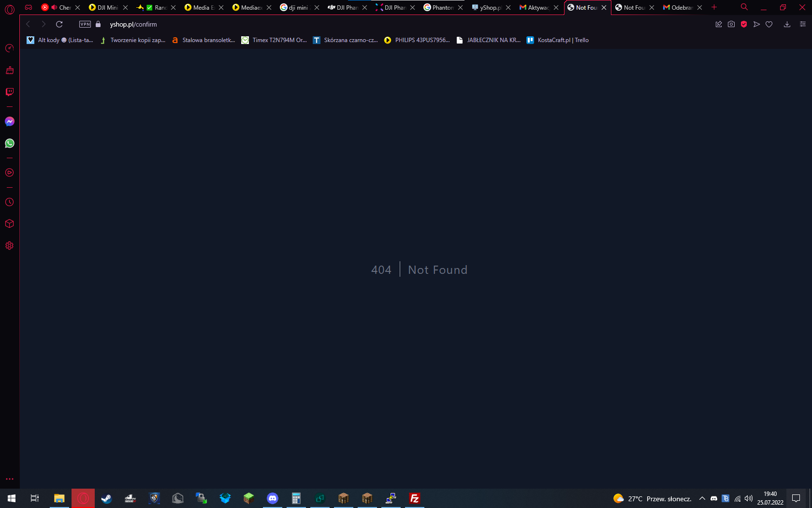
Task: Open Easy Setup menu in toolbar
Action: coord(802,24)
